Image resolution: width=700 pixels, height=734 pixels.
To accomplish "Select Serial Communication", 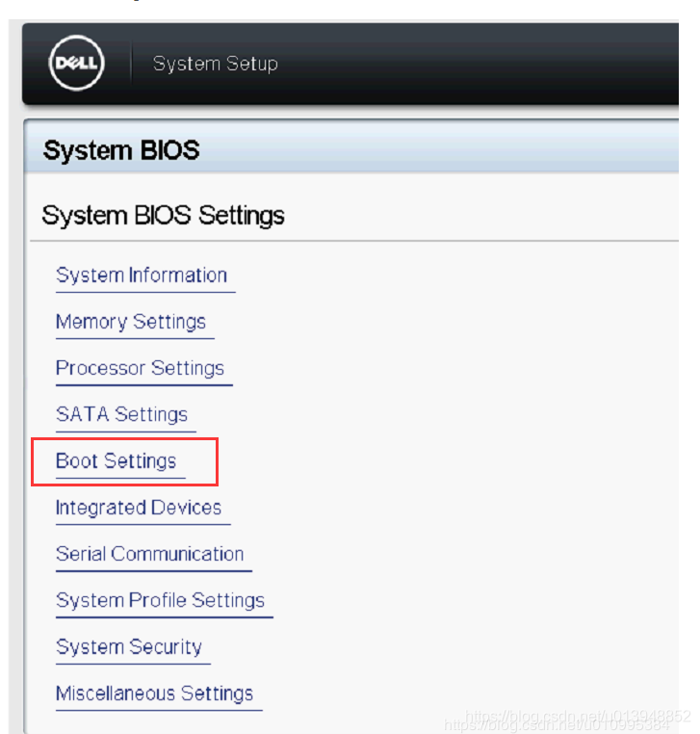I will click(x=150, y=554).
